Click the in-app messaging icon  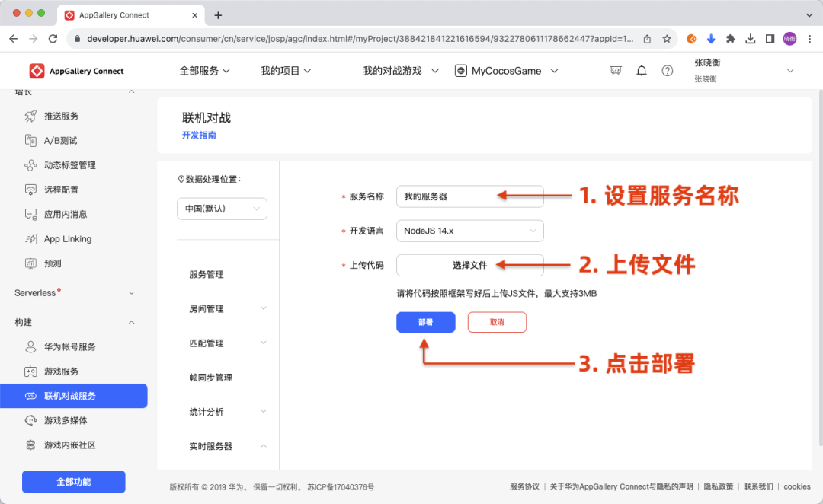coord(30,214)
